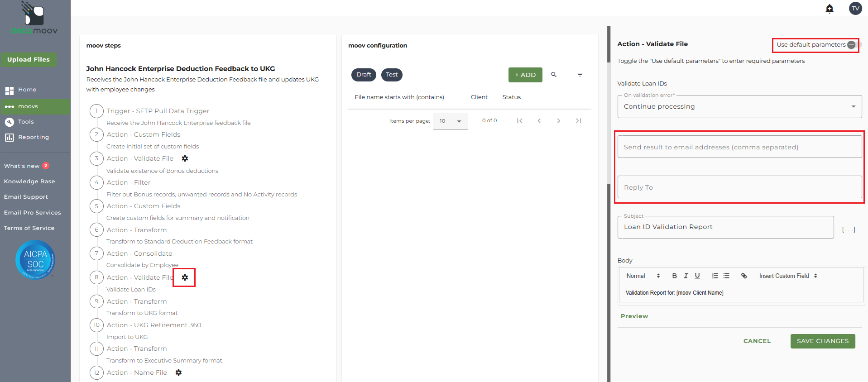Open the Normal text style dropdown

coord(643,276)
